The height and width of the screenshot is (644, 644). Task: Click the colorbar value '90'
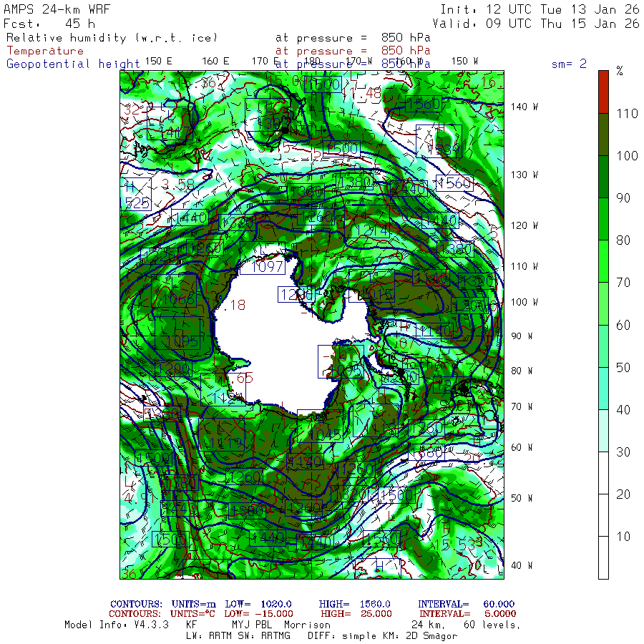click(623, 198)
